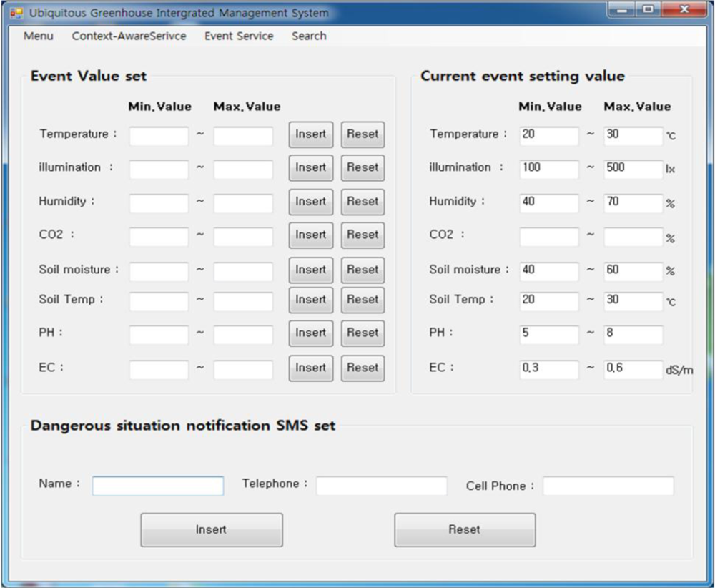Focus the Name input field
Image resolution: width=715 pixels, height=588 pixels.
158,486
